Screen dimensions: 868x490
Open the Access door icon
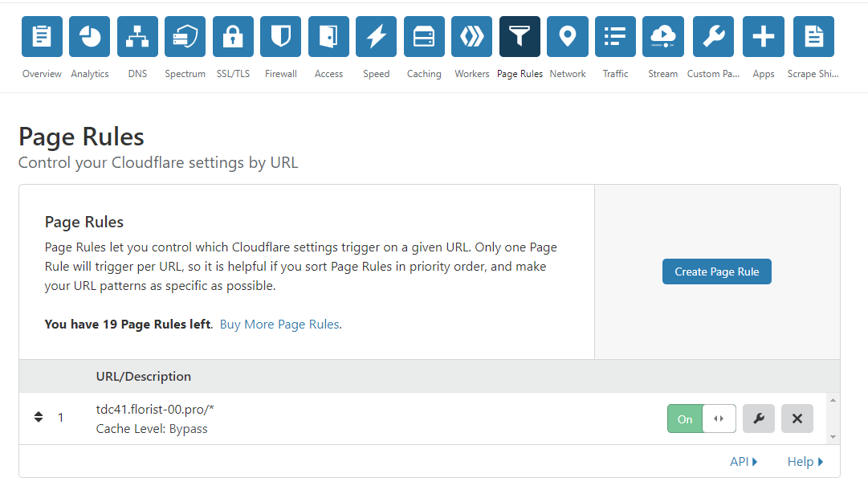[x=329, y=36]
